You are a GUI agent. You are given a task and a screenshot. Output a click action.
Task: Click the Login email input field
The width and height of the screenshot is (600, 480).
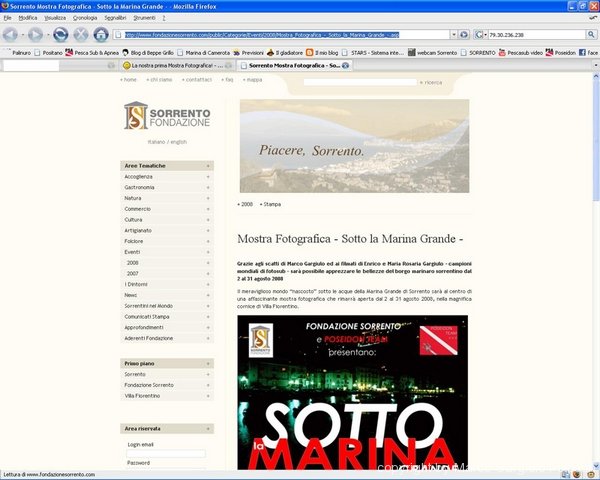[x=166, y=454]
